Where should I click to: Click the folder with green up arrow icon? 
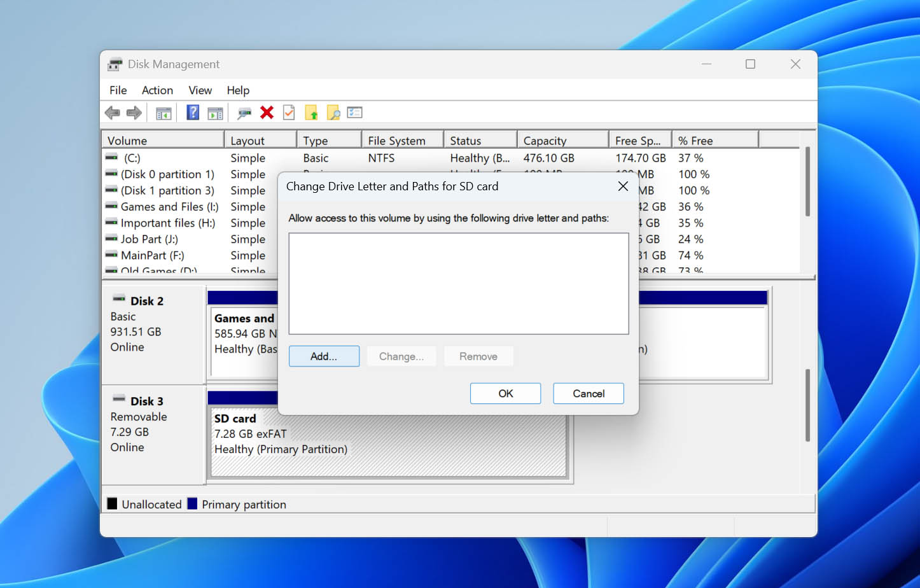click(311, 113)
